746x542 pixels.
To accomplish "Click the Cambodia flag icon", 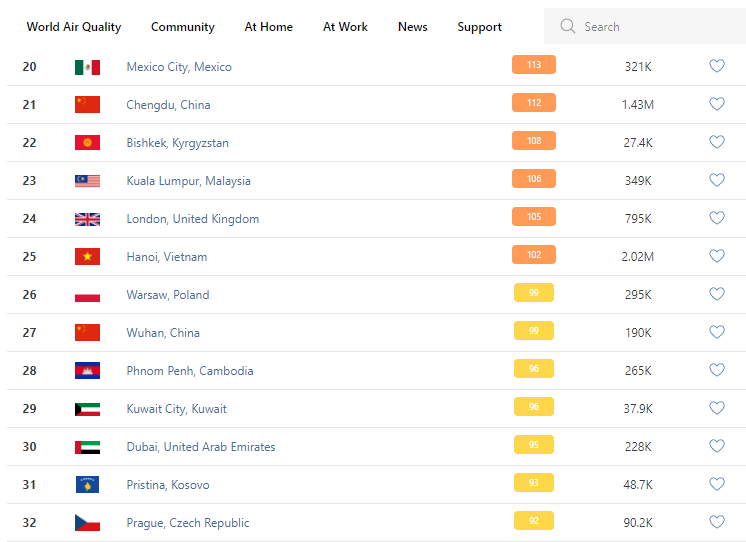I will [x=87, y=371].
